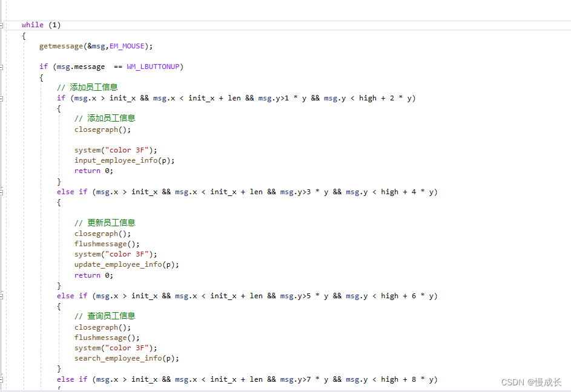
Task: Click flushmessage(); above update_employee_info
Action: pos(107,244)
